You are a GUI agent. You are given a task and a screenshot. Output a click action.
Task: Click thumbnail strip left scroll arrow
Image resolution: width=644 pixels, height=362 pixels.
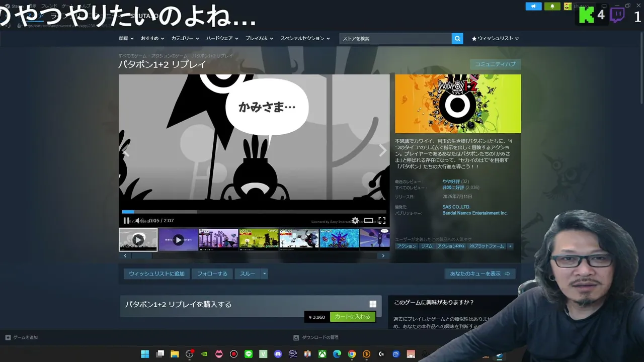point(125,256)
